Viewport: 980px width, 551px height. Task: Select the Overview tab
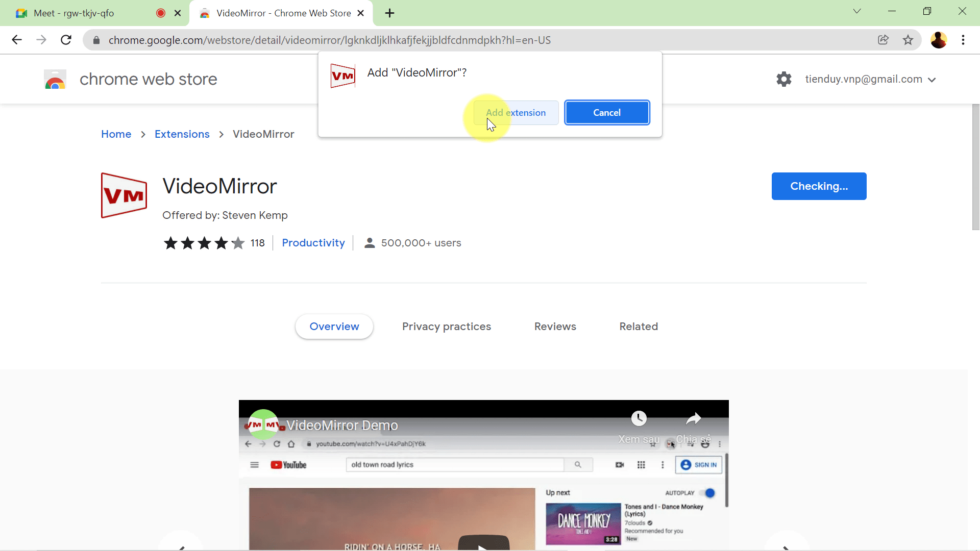334,327
